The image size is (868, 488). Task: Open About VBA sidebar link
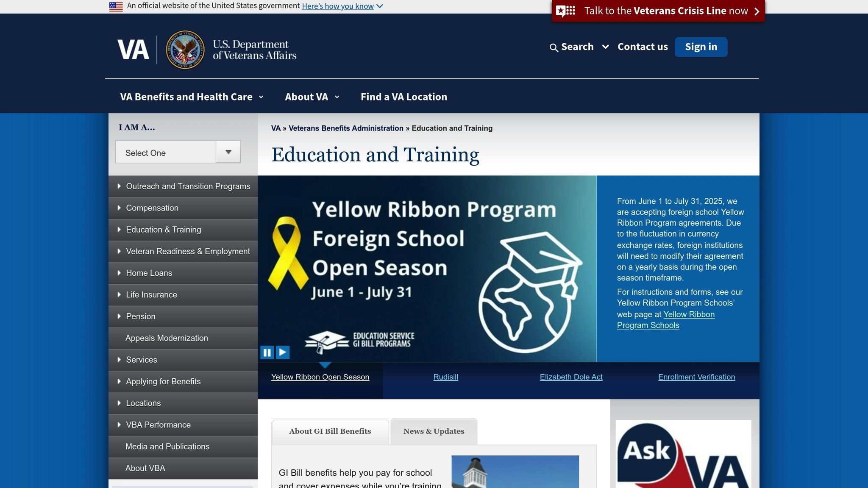tap(183, 468)
